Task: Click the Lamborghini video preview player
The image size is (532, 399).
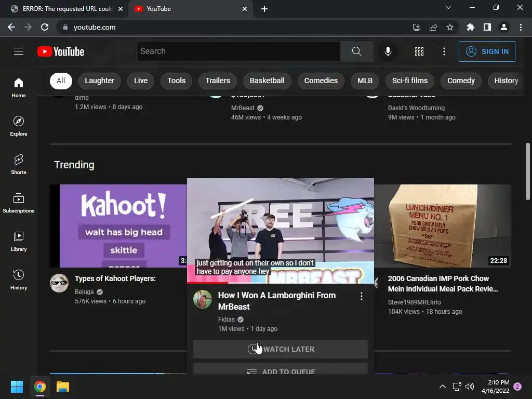Action: (x=280, y=231)
